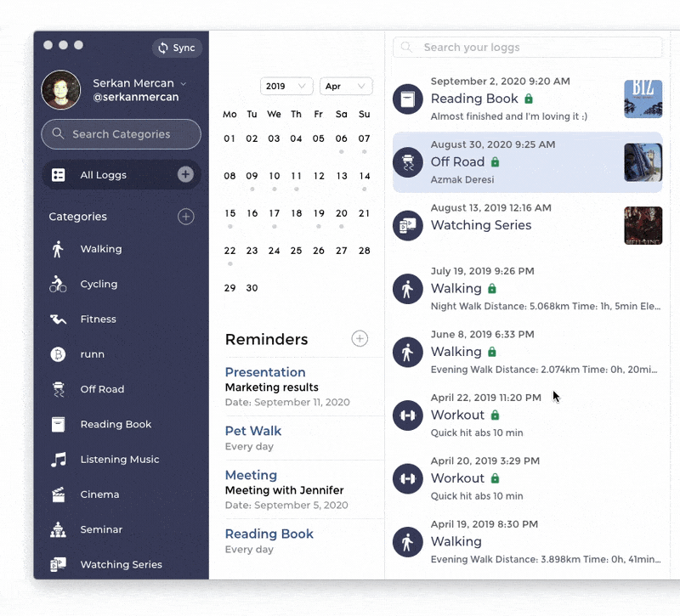Open the runn category bitcoin icon
The width and height of the screenshot is (680, 616).
58,354
